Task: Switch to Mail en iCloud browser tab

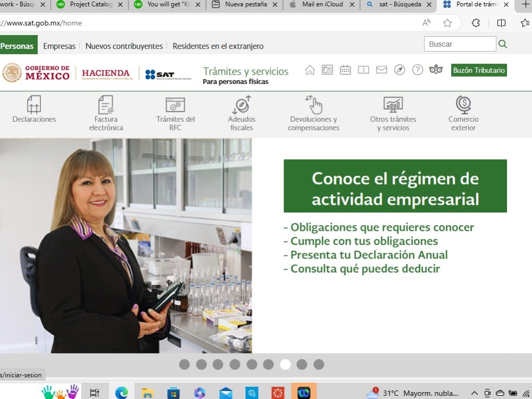Action: 322,4
